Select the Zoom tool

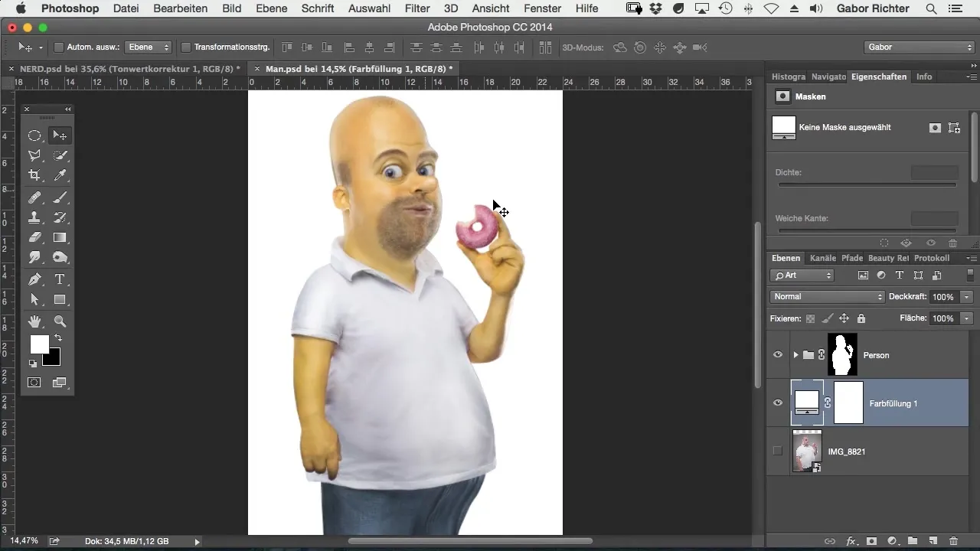click(60, 321)
